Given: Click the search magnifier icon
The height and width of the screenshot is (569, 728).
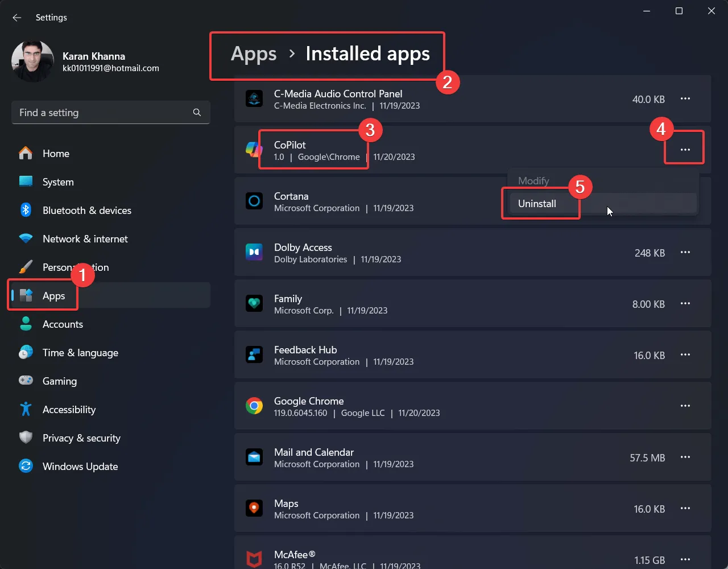Looking at the screenshot, I should coord(197,113).
